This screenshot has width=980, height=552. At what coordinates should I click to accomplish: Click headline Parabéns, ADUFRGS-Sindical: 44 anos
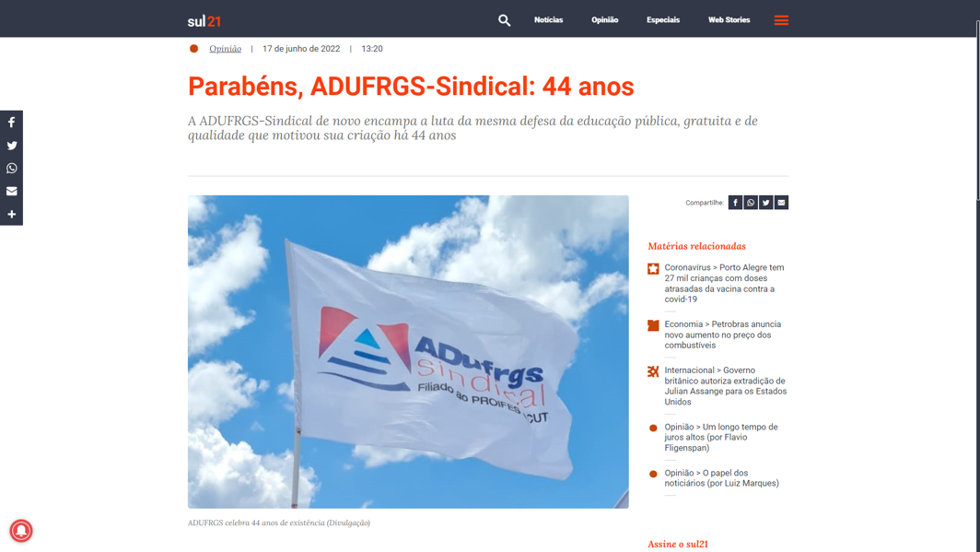pyautogui.click(x=411, y=87)
